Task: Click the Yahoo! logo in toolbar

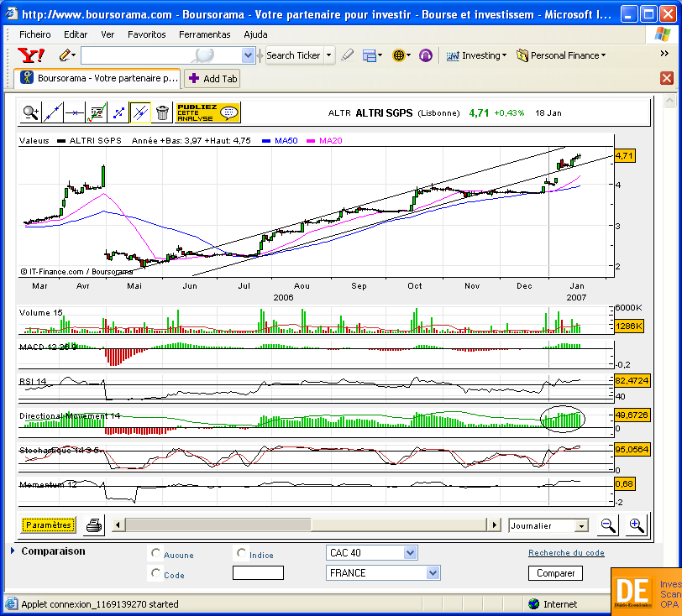Action: (31, 55)
